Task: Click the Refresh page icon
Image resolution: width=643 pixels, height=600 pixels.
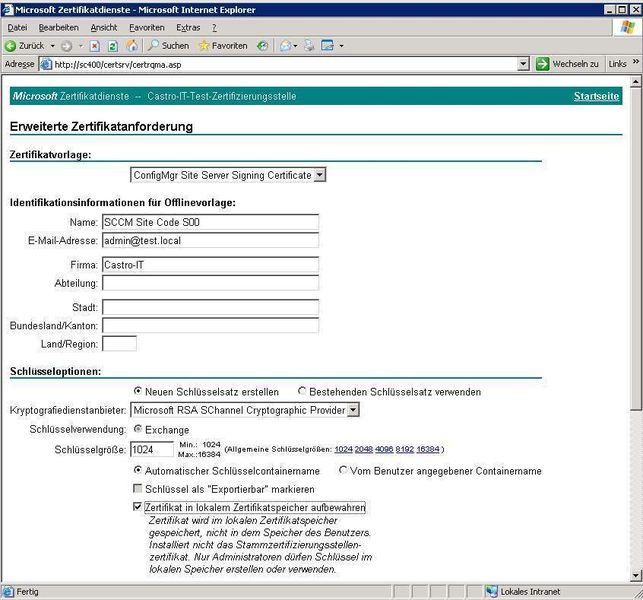Action: click(113, 46)
